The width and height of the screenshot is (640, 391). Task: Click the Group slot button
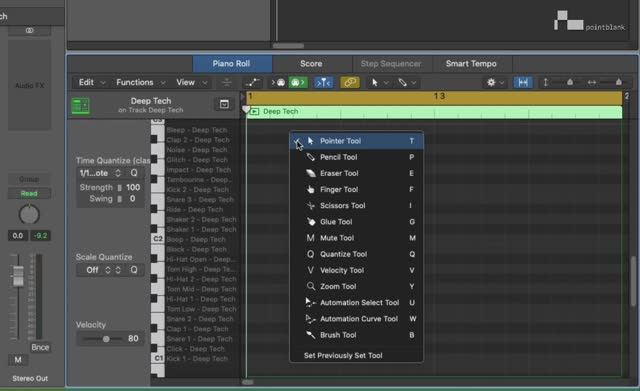[x=29, y=180]
